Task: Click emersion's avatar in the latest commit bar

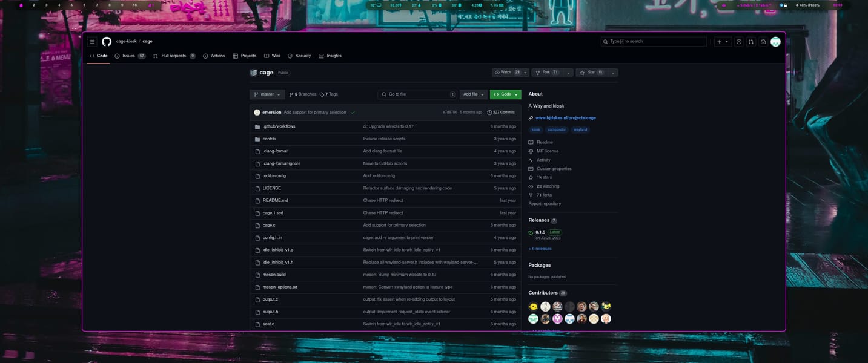Action: [257, 113]
